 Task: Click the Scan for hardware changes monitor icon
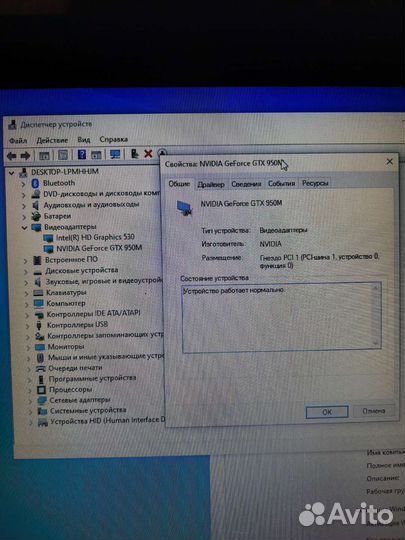coord(115,154)
